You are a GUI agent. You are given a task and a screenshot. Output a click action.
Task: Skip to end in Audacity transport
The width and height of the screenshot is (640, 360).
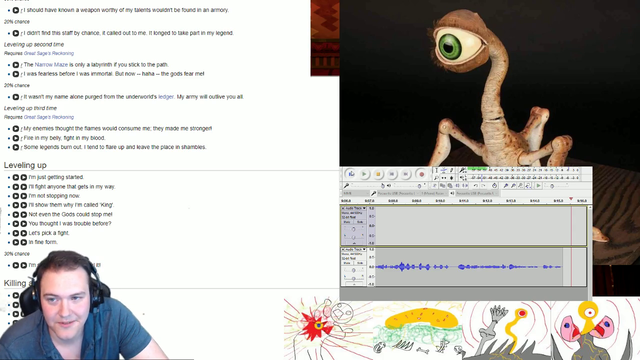pyautogui.click(x=406, y=174)
